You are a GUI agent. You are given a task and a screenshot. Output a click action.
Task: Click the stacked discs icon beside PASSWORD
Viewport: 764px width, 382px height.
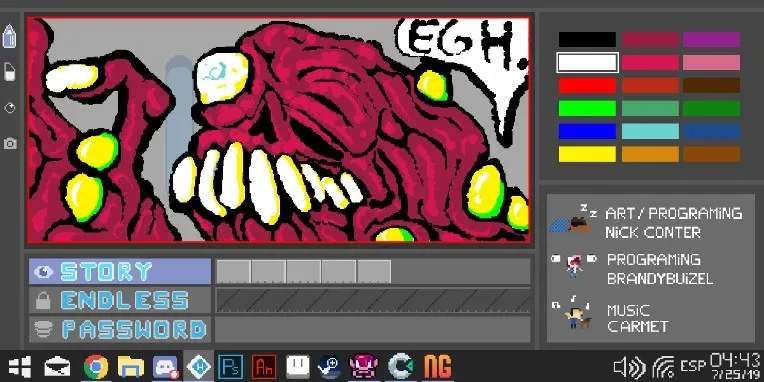coord(43,330)
